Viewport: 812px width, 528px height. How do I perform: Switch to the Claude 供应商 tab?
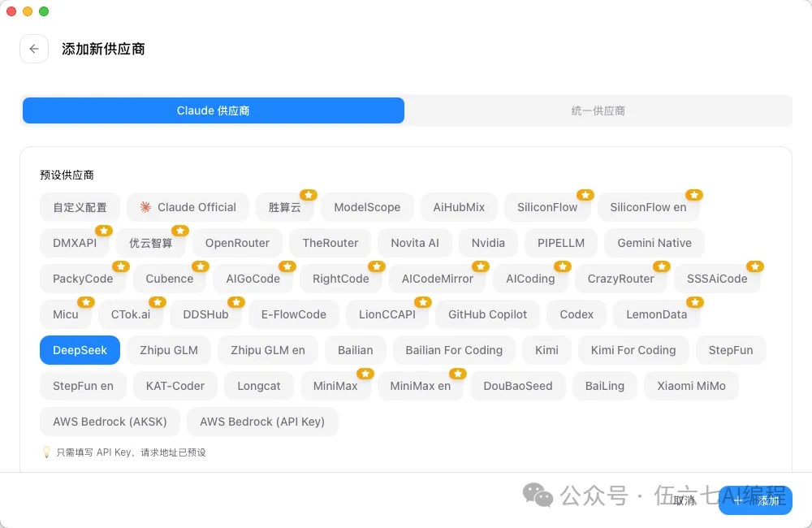coord(213,110)
